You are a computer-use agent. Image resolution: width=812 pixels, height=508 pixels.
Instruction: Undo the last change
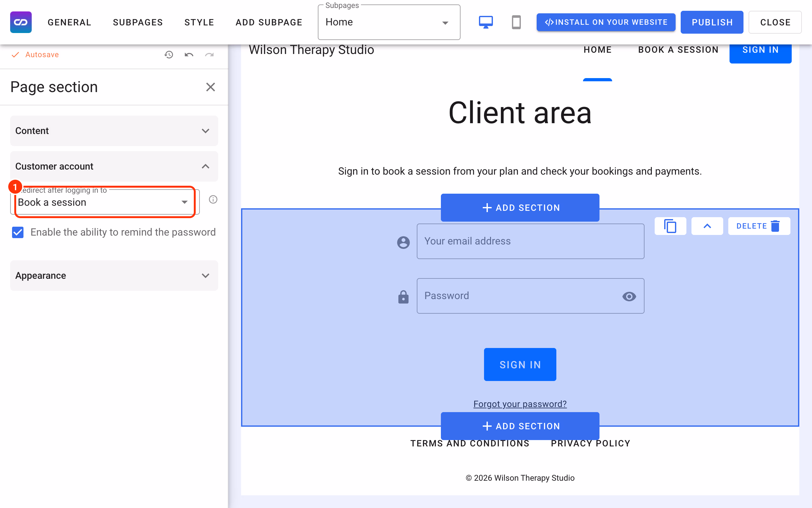point(189,54)
